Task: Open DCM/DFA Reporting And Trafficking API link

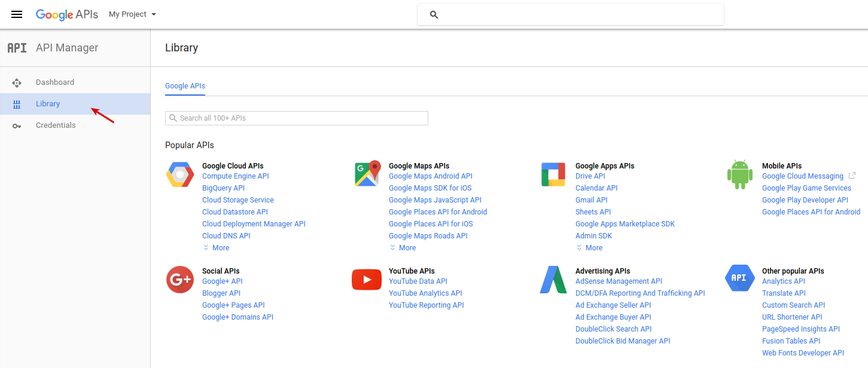Action: click(x=640, y=293)
